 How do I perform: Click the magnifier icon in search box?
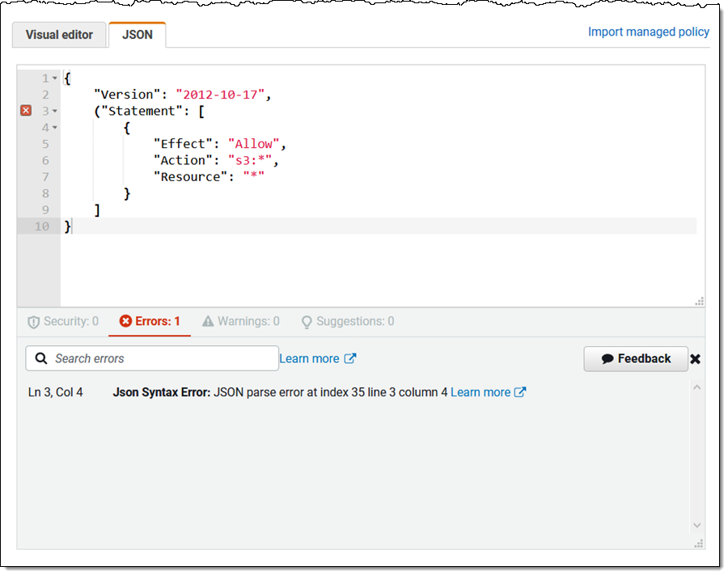pyautogui.click(x=41, y=358)
